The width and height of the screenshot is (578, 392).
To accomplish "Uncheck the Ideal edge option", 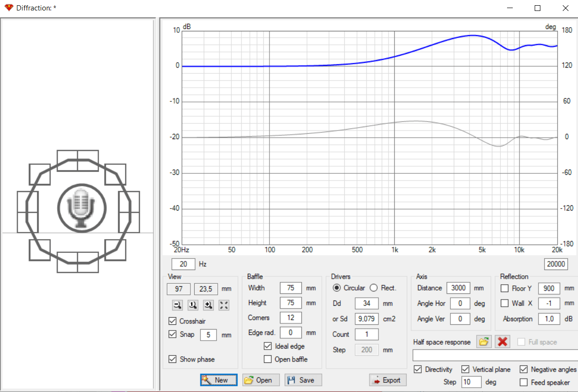I will (x=268, y=346).
